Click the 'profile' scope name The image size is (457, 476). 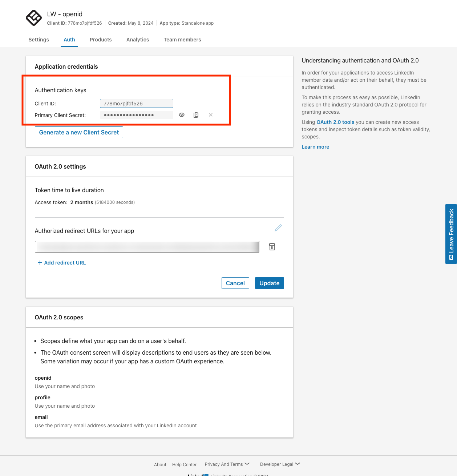(43, 398)
